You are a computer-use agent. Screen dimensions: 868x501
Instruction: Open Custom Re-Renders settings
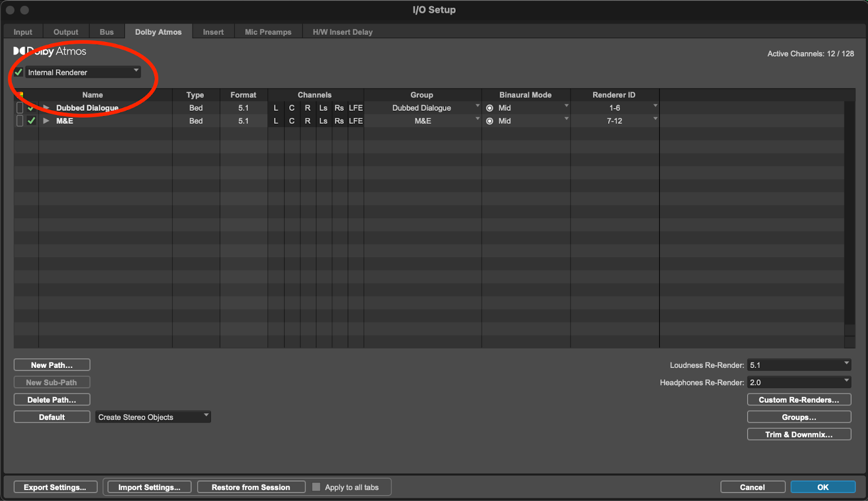click(799, 400)
